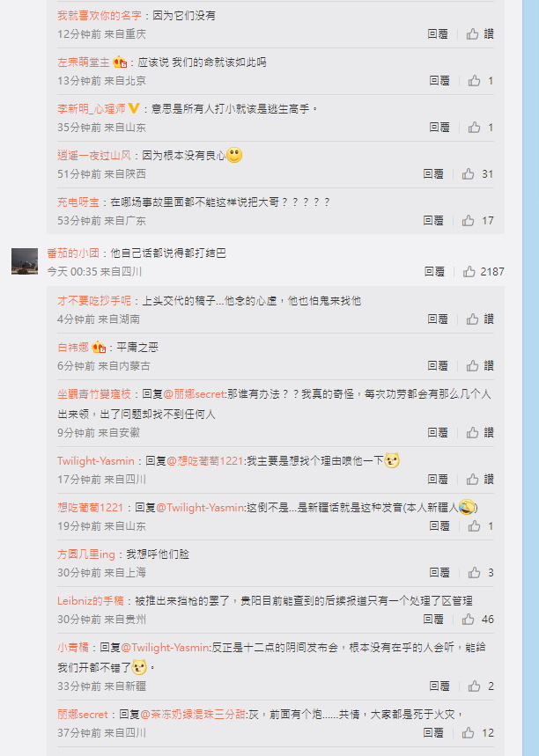Reply to Leibniz的手稿's comment

432,620
